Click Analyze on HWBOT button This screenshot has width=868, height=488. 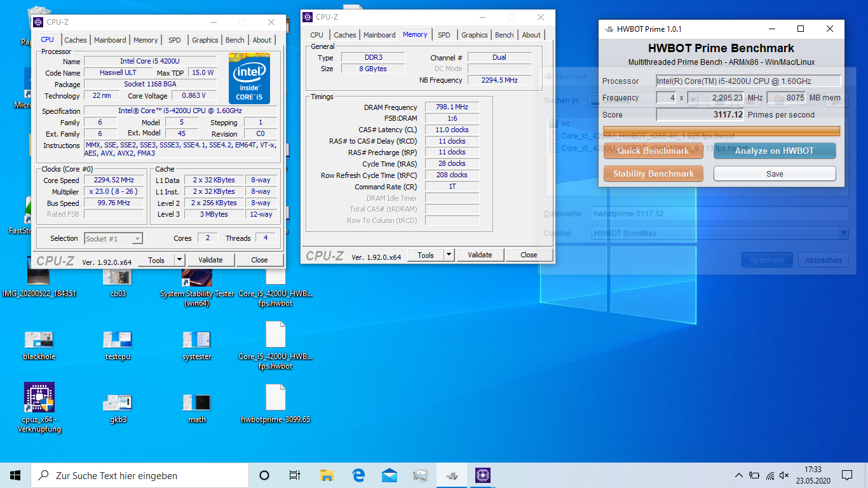(x=775, y=151)
